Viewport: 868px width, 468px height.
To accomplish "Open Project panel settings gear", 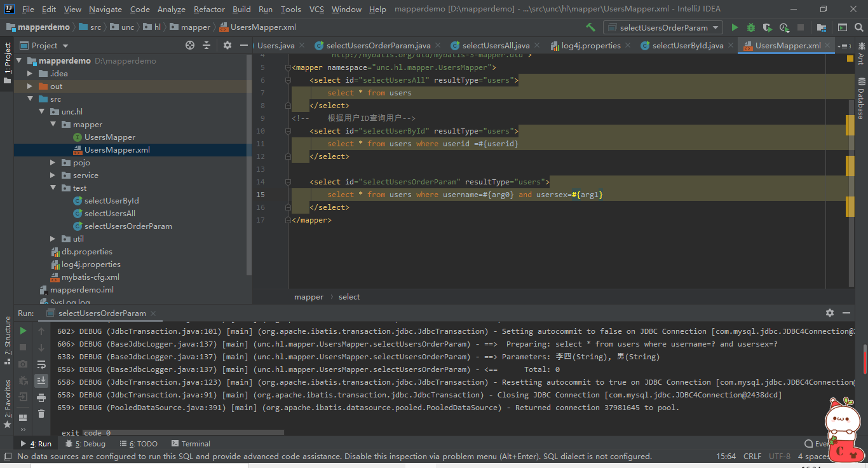I will point(227,45).
